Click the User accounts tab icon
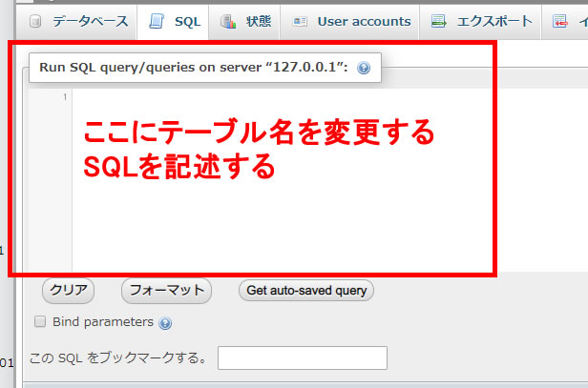 pyautogui.click(x=300, y=21)
